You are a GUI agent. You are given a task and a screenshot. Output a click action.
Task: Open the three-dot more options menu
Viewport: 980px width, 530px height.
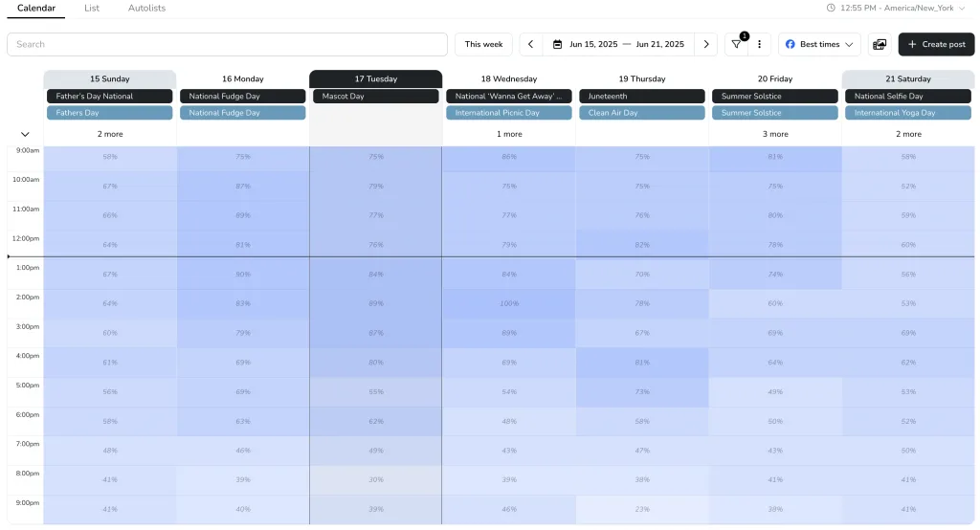click(759, 44)
